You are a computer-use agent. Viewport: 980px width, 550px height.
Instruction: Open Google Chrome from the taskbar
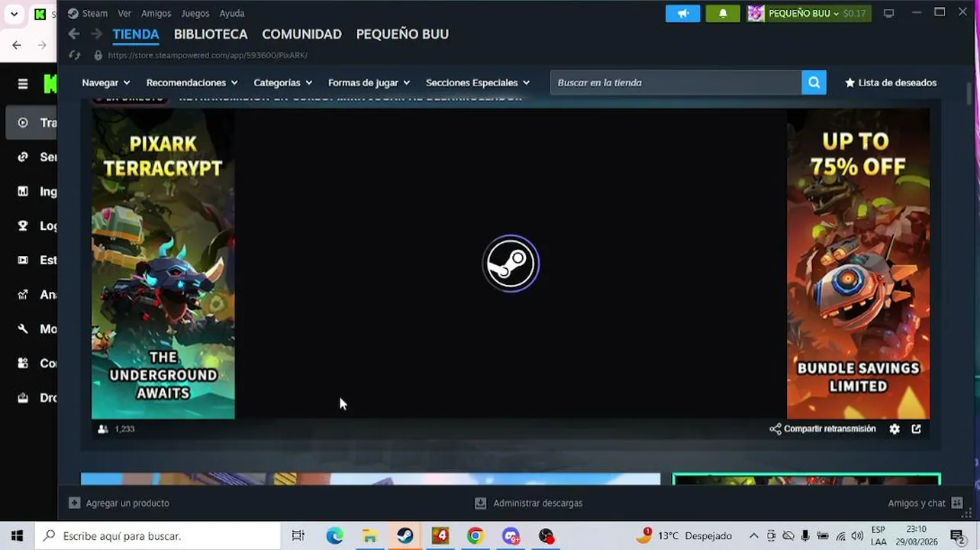[x=475, y=536]
